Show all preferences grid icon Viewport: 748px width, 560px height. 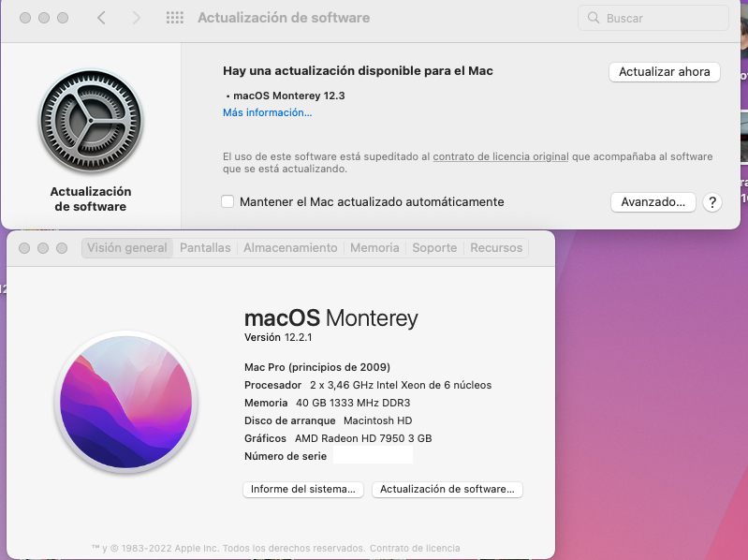pos(175,18)
